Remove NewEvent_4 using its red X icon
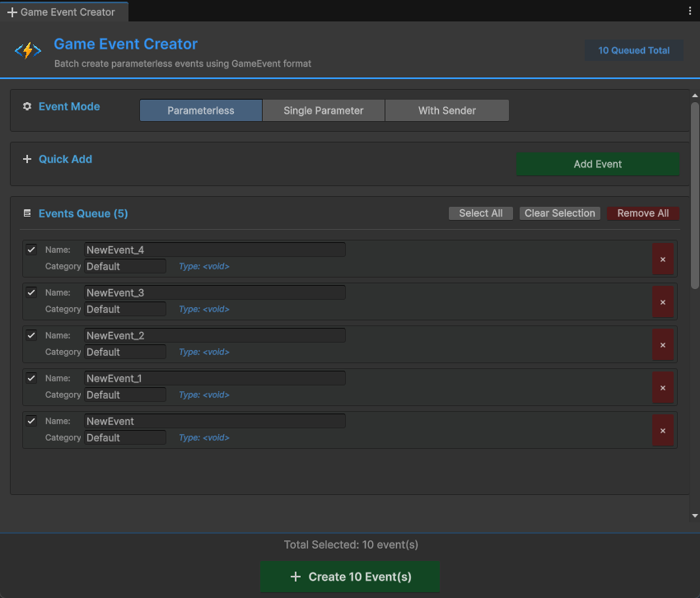Image resolution: width=700 pixels, height=598 pixels. 663,259
